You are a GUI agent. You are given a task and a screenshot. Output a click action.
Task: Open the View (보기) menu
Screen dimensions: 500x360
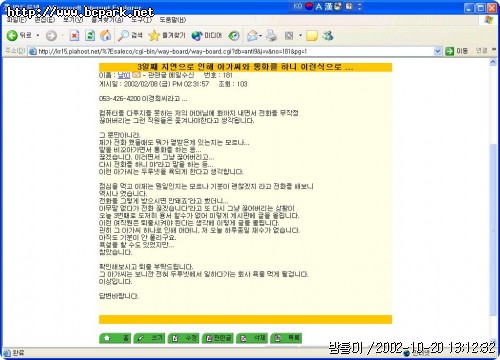click(73, 20)
